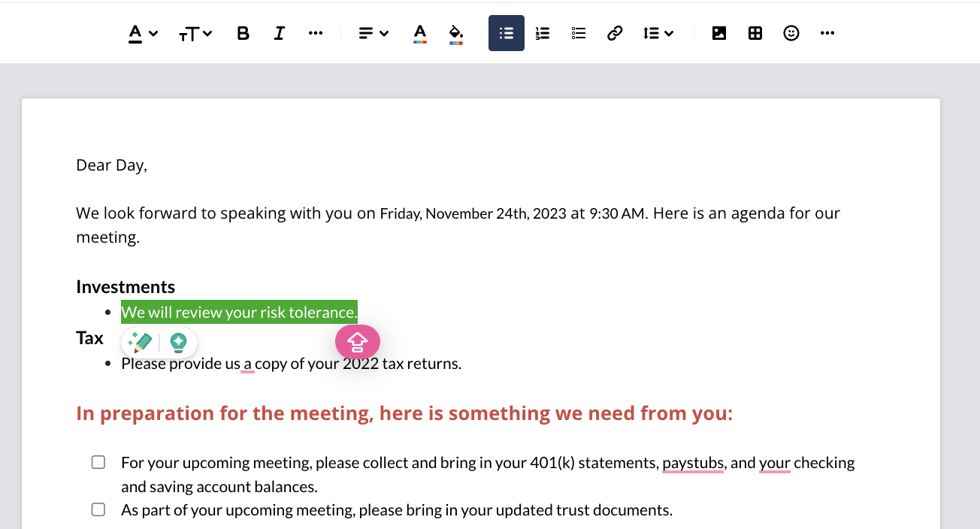
Task: Open more text formatting options ellipsis
Action: [316, 33]
